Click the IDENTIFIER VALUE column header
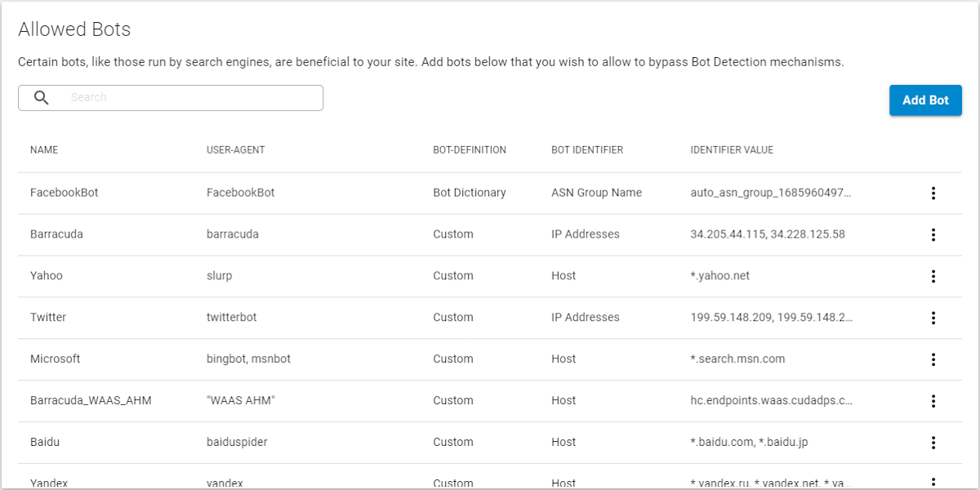The image size is (980, 490). [x=733, y=149]
